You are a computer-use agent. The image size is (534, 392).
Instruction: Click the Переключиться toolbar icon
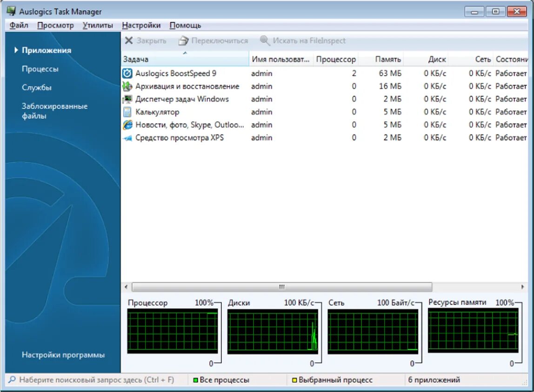[x=184, y=40]
